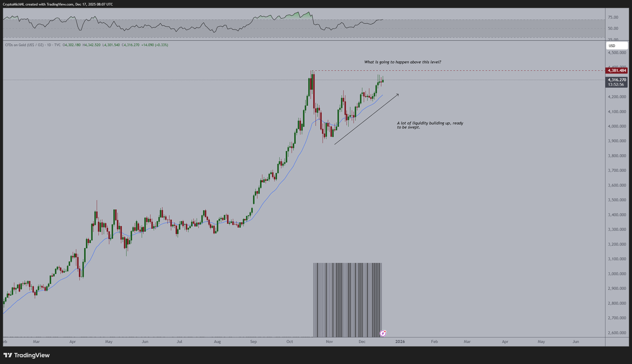Click the 50.00 RSI scale label
The width and height of the screenshot is (632, 364).
[x=613, y=27]
